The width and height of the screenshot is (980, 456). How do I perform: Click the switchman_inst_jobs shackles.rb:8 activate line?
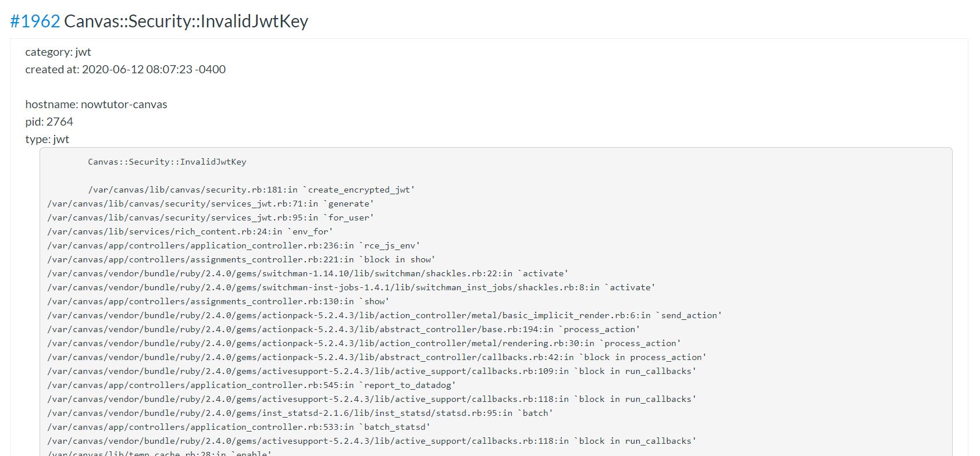coord(351,287)
